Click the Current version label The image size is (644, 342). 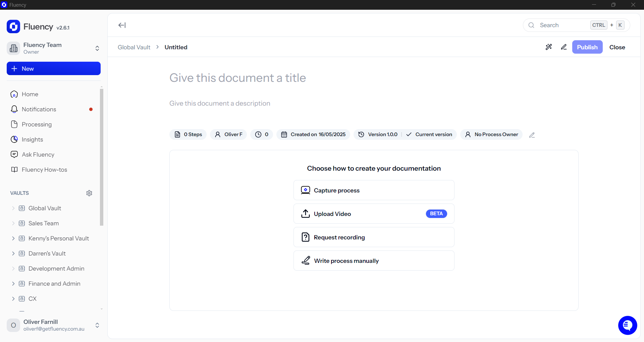434,134
